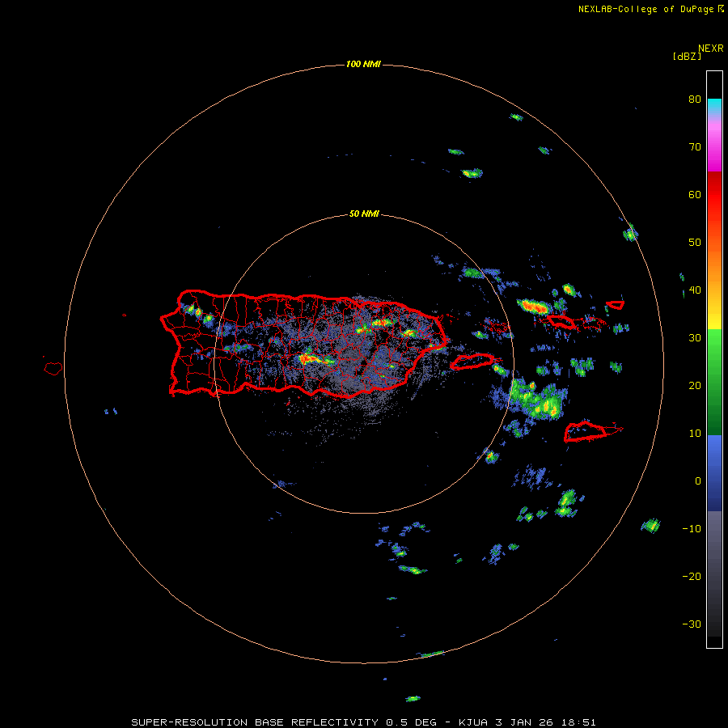728x728 pixels.
Task: Click the NEXR product label
Action: [x=711, y=49]
